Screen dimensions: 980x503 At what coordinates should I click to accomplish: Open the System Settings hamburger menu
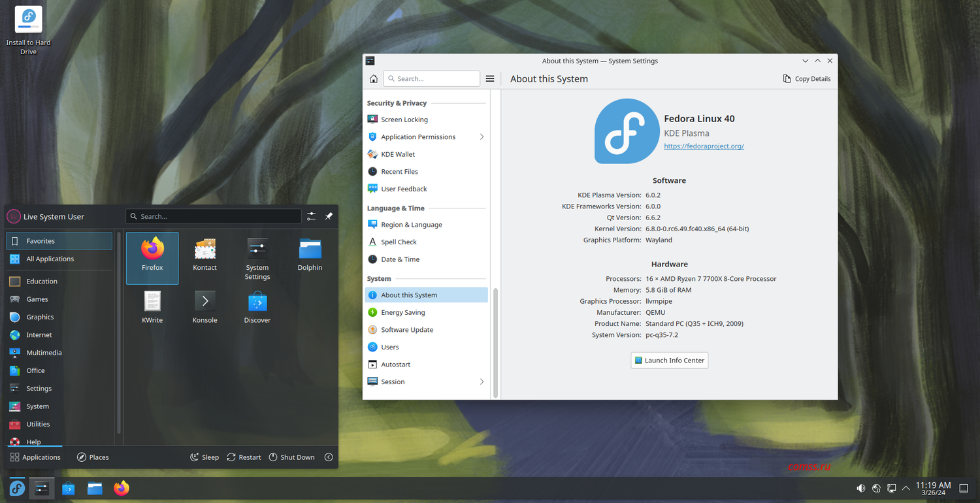(490, 79)
